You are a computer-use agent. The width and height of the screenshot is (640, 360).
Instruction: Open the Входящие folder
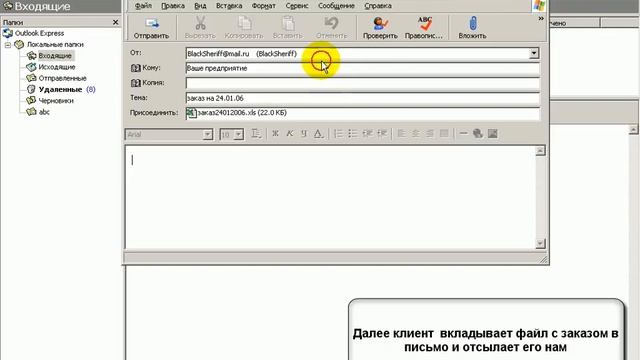(x=55, y=56)
